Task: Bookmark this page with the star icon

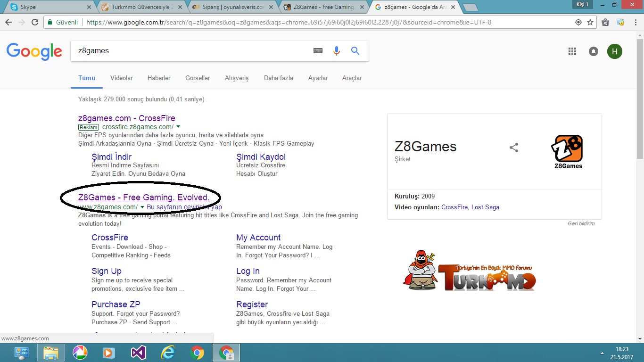Action: (590, 22)
